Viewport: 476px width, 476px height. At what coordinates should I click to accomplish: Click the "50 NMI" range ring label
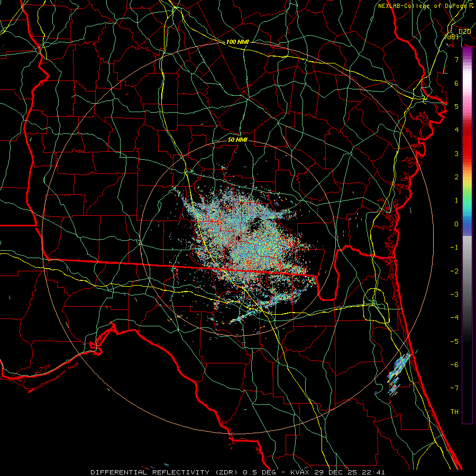click(237, 140)
